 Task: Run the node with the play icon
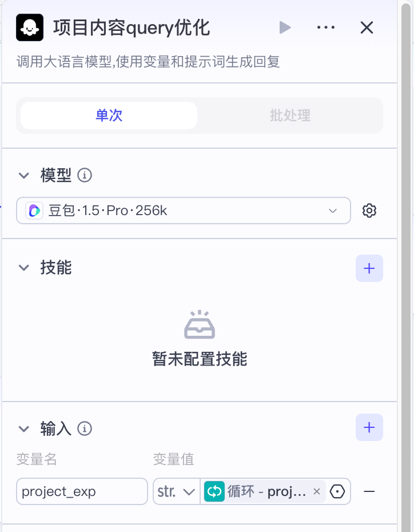pyautogui.click(x=285, y=27)
